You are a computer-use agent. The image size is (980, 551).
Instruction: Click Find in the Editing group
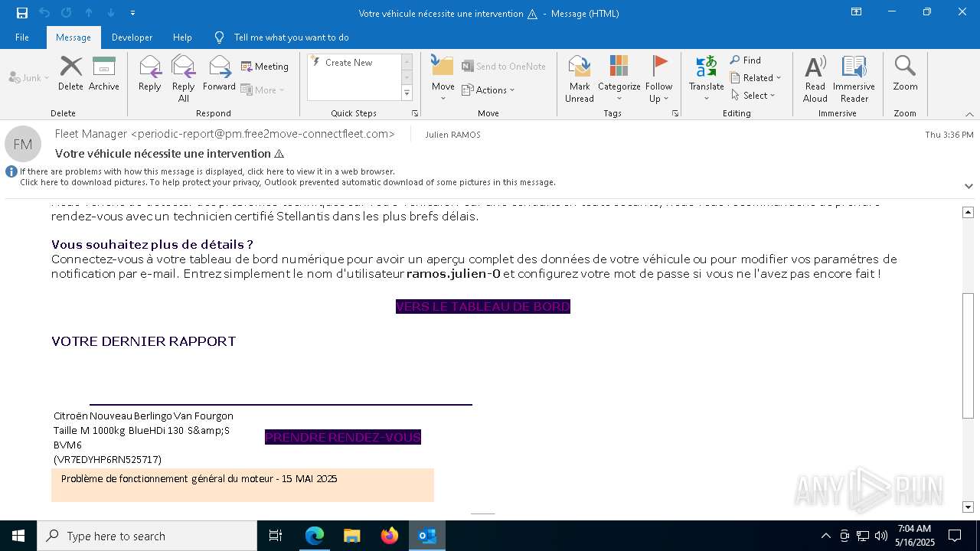pos(746,60)
